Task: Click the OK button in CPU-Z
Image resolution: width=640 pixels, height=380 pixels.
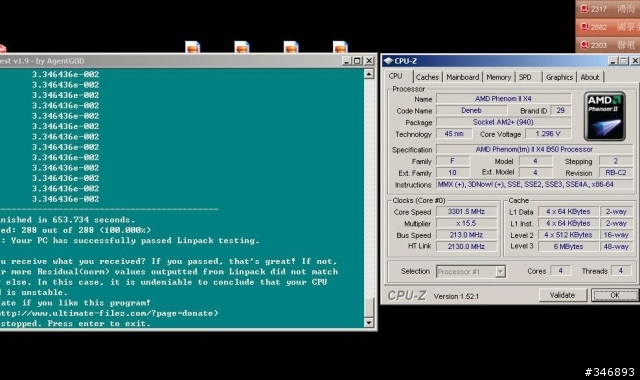Action: coord(615,295)
